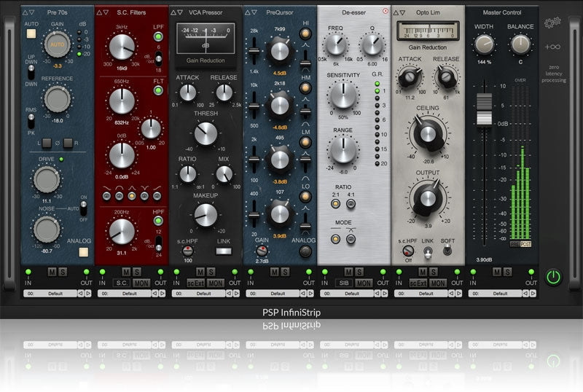Click the s.c.HPF knob in VCA Pressor
Image resolution: width=583 pixels, height=392 pixels.
pyautogui.click(x=188, y=251)
